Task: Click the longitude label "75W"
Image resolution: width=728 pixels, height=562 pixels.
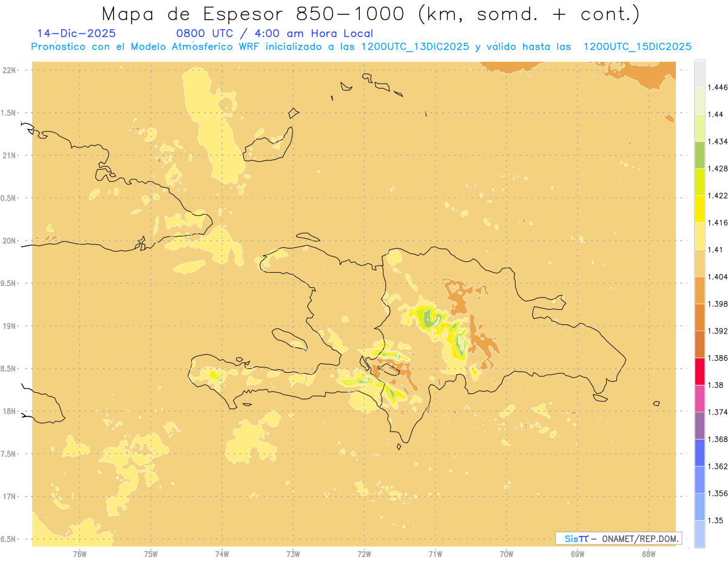Action: 151,554
